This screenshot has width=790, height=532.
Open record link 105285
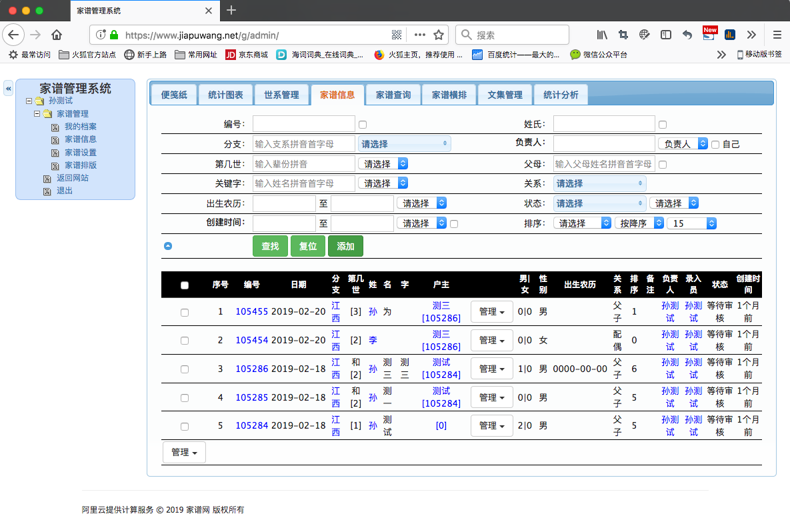coord(252,397)
